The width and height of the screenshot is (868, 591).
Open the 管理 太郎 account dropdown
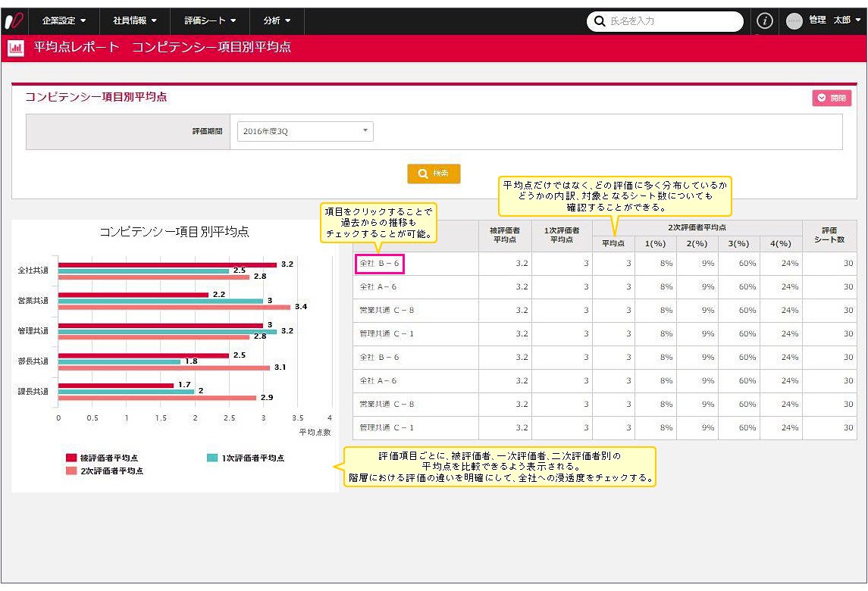pyautogui.click(x=834, y=20)
